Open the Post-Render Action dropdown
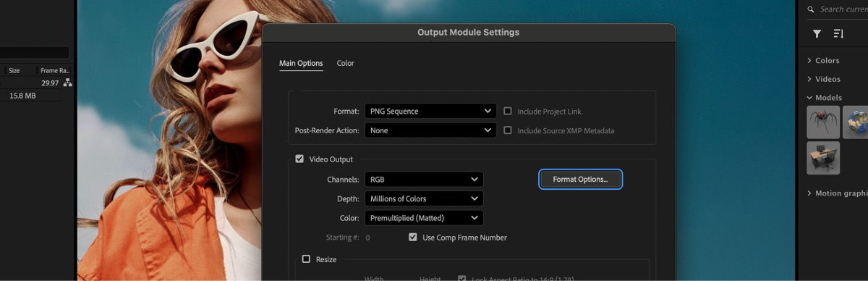Image resolution: width=868 pixels, height=281 pixels. tap(430, 131)
